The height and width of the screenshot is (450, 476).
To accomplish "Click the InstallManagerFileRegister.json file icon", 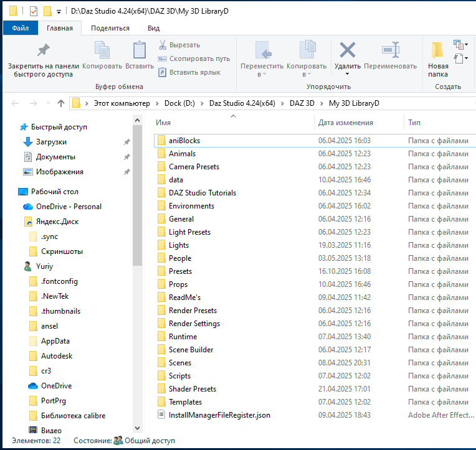I will pyautogui.click(x=161, y=415).
